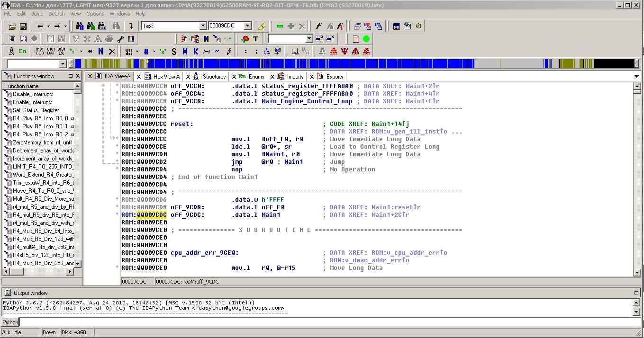Select the Enable_Interrupts function in list
Image resolution: width=644 pixels, height=338 pixels.
[x=32, y=102]
